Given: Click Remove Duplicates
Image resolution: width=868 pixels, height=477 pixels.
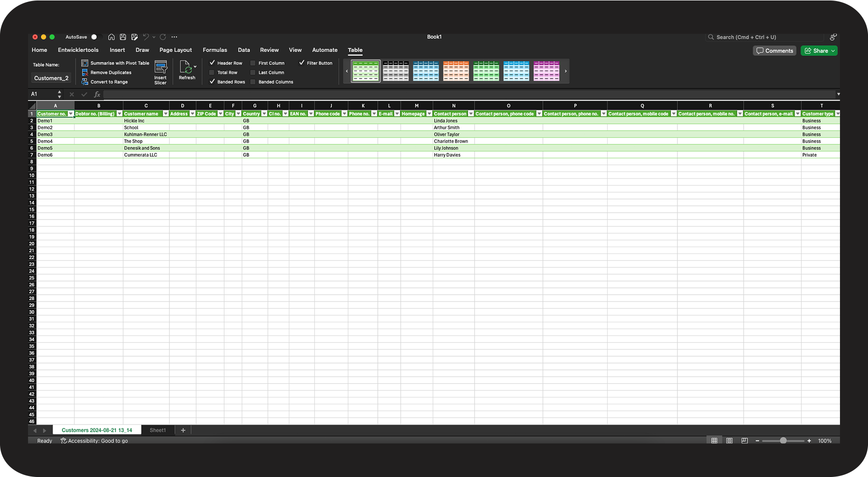Looking at the screenshot, I should 106,72.
